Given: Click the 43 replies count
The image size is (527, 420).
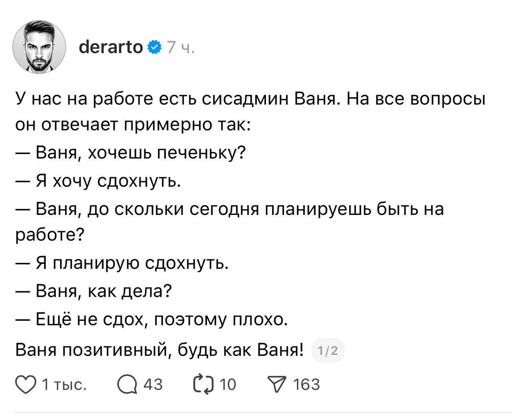Looking at the screenshot, I should (x=153, y=385).
